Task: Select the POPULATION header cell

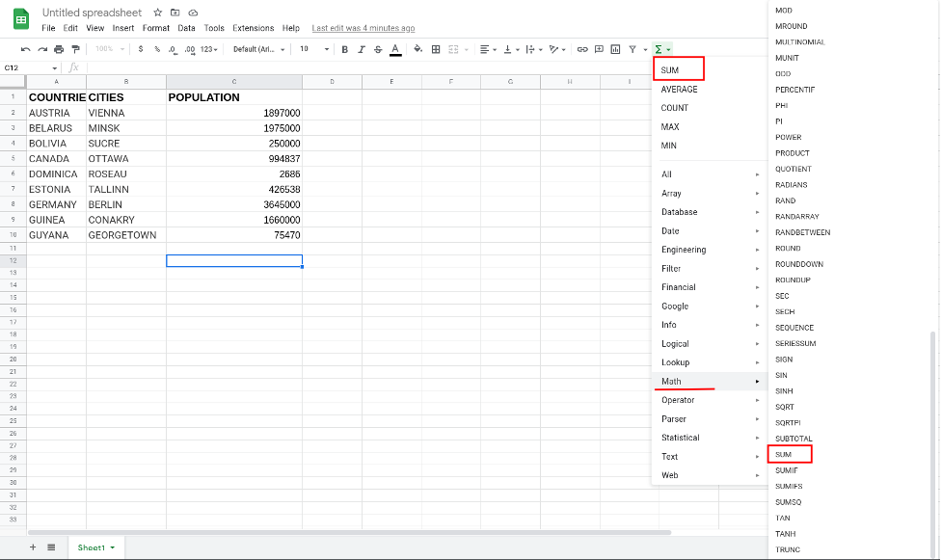Action: click(234, 97)
